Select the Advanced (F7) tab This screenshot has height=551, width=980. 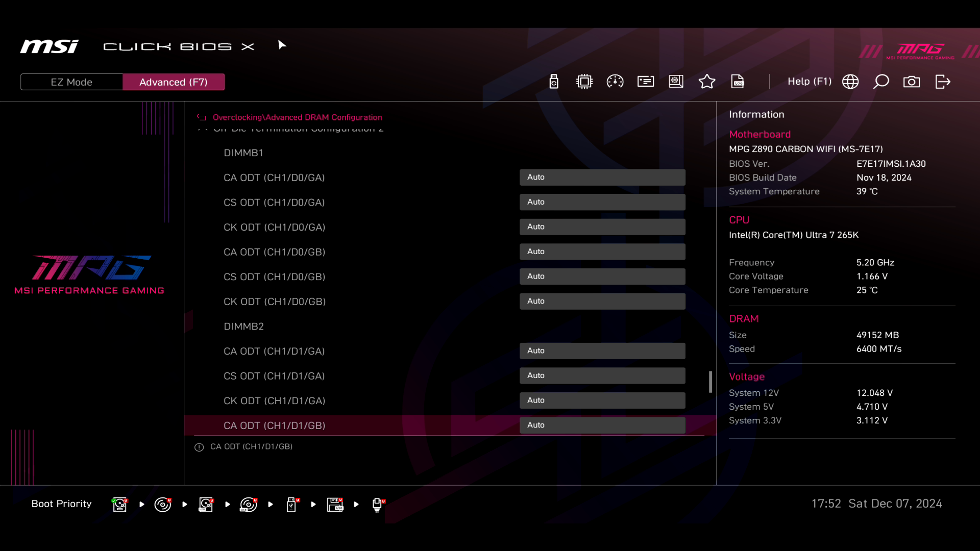(173, 82)
